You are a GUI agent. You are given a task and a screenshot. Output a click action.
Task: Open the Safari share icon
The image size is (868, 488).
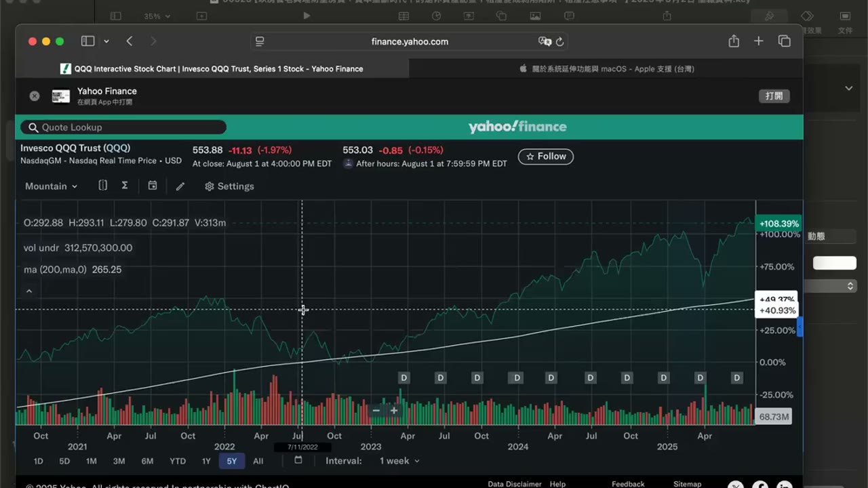coord(734,41)
